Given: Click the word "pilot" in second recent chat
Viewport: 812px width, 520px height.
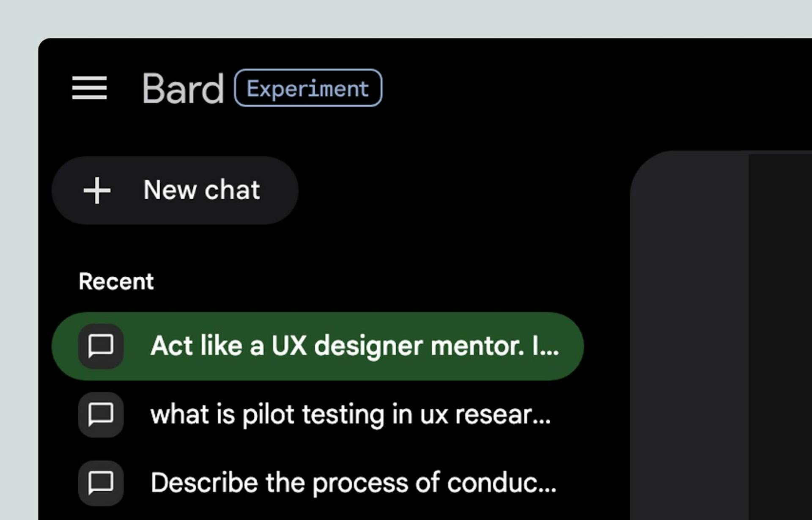Looking at the screenshot, I should (x=268, y=414).
